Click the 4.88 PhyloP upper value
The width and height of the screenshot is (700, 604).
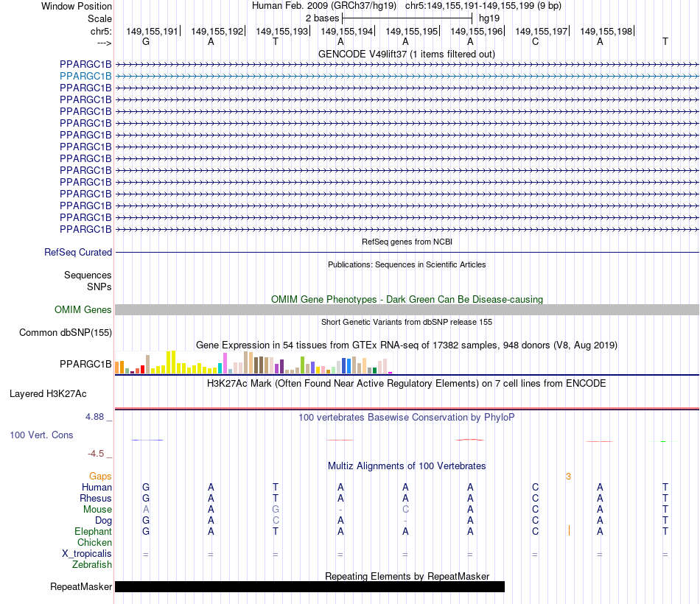94,417
